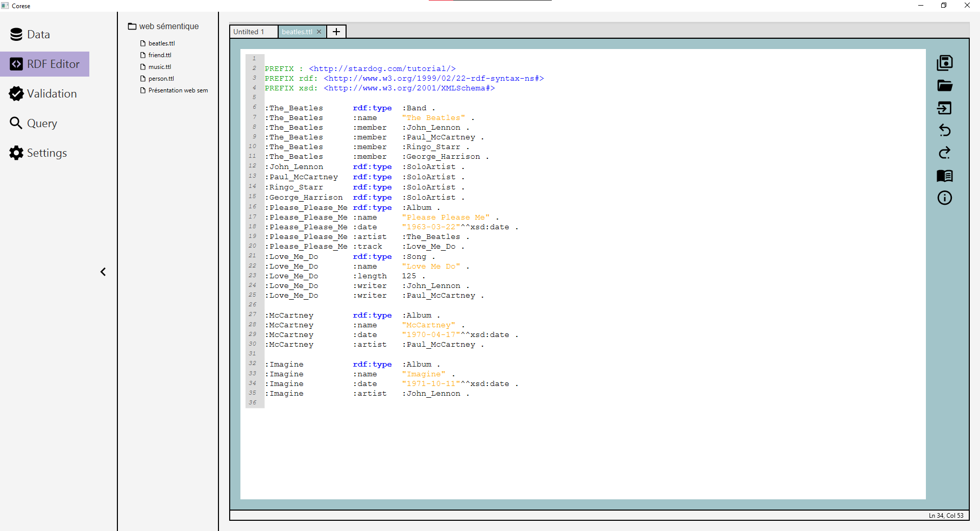Image resolution: width=980 pixels, height=531 pixels.
Task: Redo the last edit
Action: (944, 153)
